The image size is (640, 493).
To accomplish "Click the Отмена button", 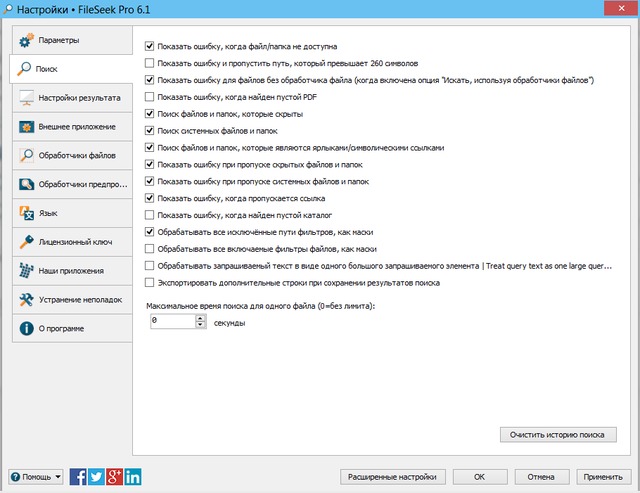I will coord(542,477).
